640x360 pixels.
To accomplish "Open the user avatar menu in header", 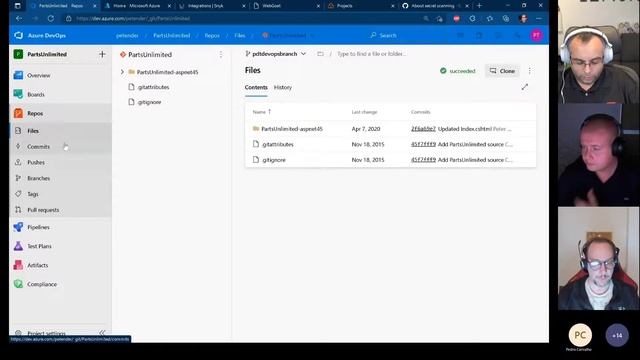I will pos(536,36).
